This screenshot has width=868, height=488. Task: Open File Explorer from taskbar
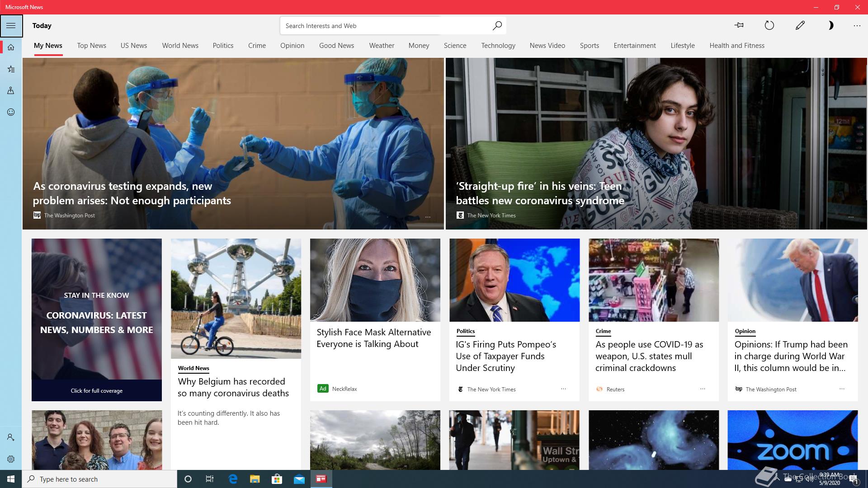255,479
